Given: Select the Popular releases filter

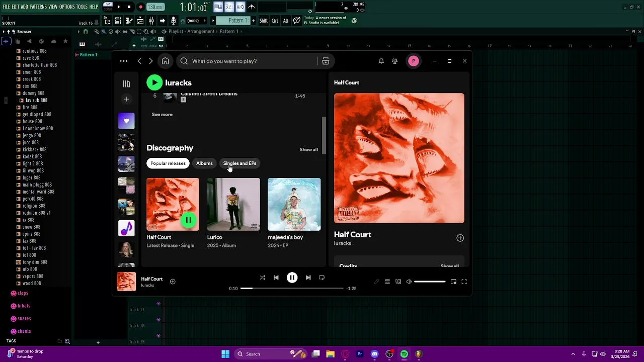Looking at the screenshot, I should [x=168, y=163].
